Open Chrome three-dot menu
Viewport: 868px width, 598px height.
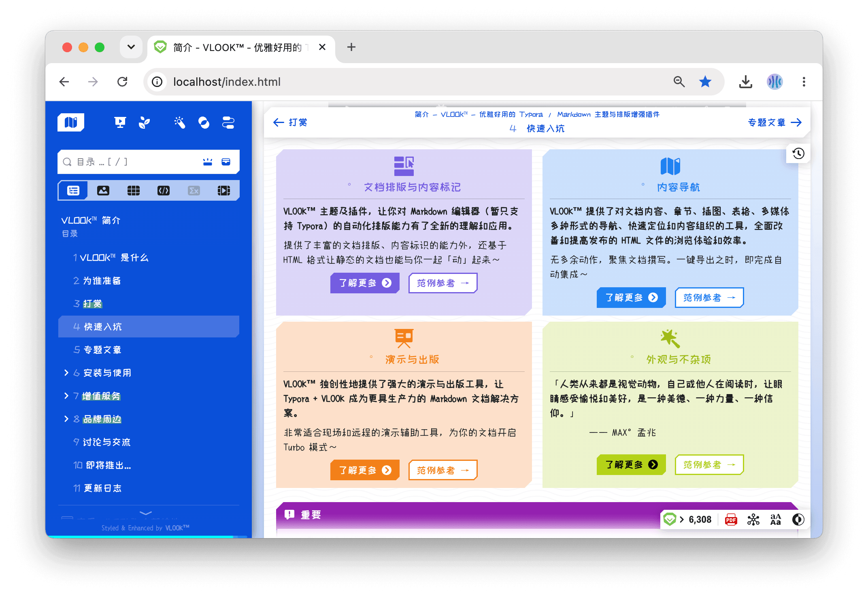coord(804,82)
